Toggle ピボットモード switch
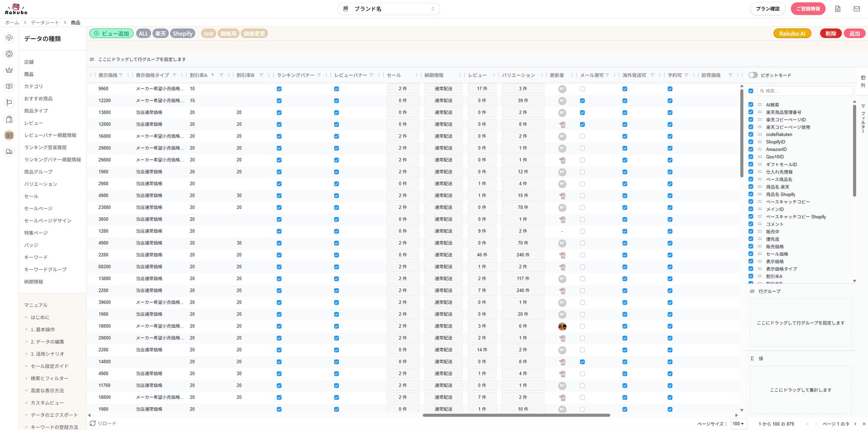868x430 pixels. coord(753,75)
